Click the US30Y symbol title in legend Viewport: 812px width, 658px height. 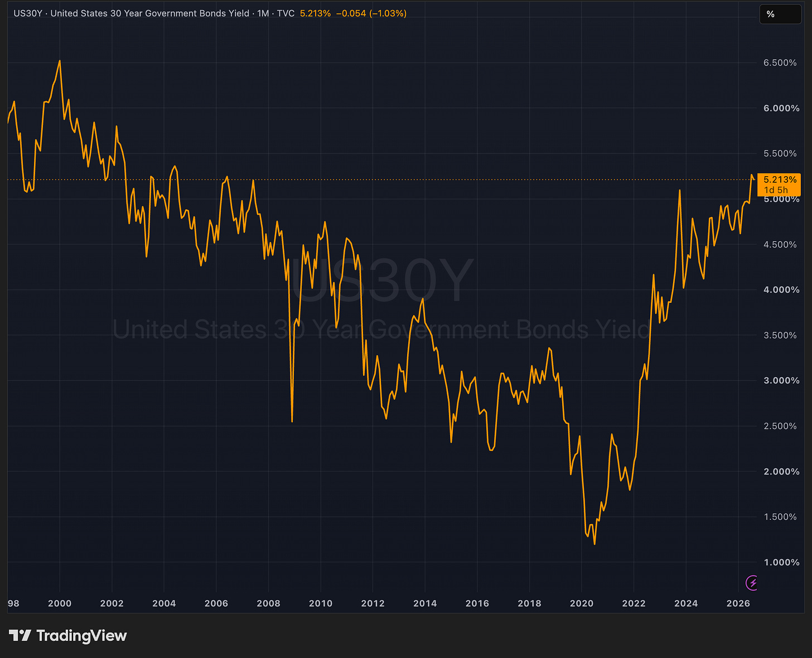(x=28, y=13)
